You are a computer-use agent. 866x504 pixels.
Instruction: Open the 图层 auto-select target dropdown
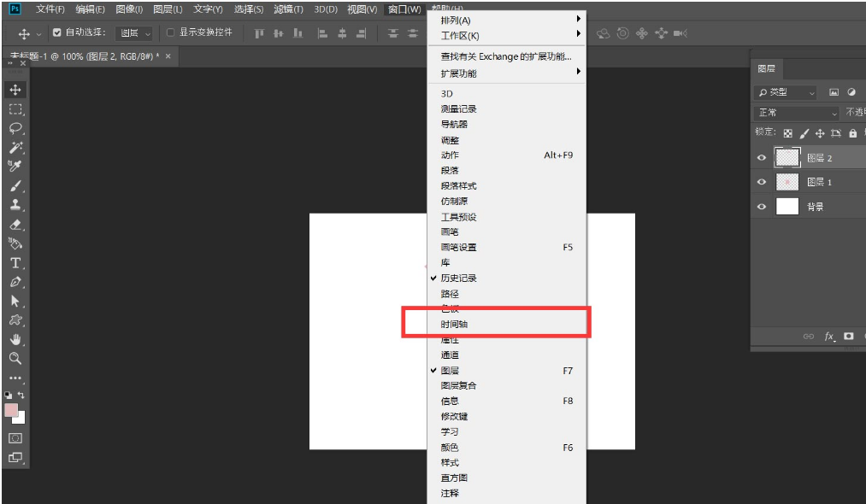(x=135, y=33)
